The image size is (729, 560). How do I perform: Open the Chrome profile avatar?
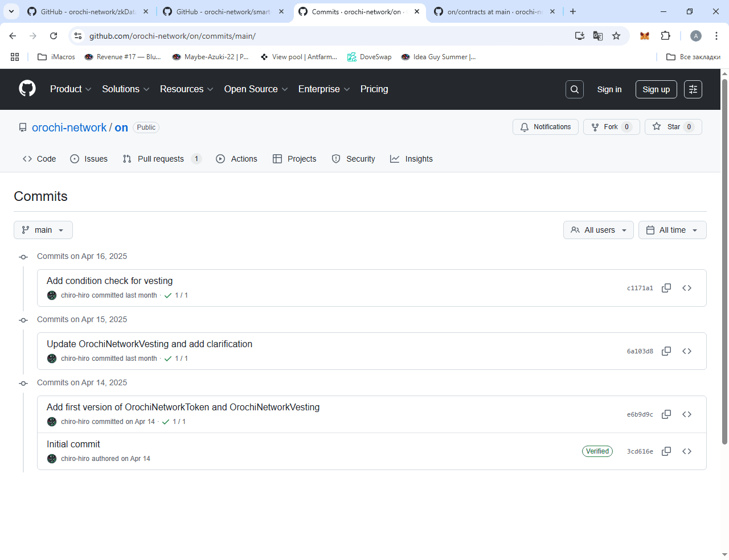pyautogui.click(x=696, y=36)
